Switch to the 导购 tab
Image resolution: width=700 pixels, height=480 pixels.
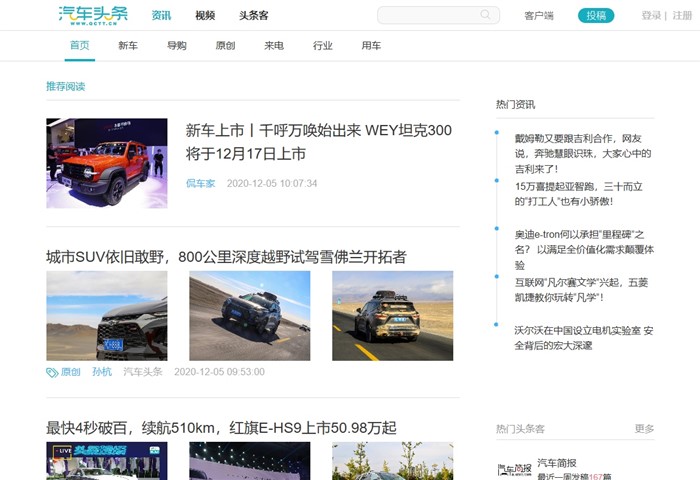pyautogui.click(x=177, y=45)
